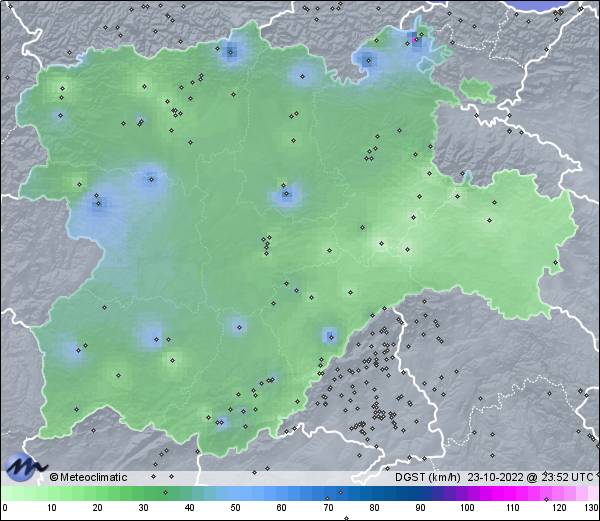Viewport: 600px width, 521px height.
Task: Click the Meteoclimatic wave logo
Action: coord(25,467)
